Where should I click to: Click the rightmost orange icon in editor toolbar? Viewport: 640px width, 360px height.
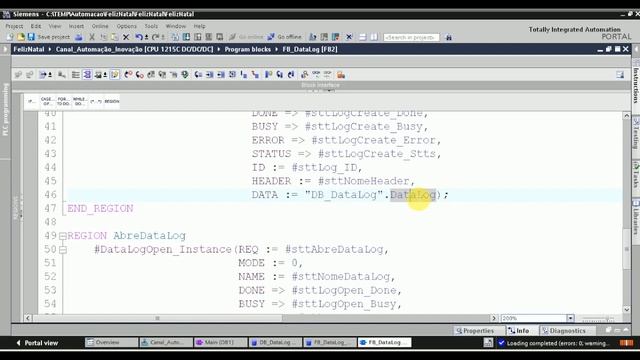coord(341,75)
